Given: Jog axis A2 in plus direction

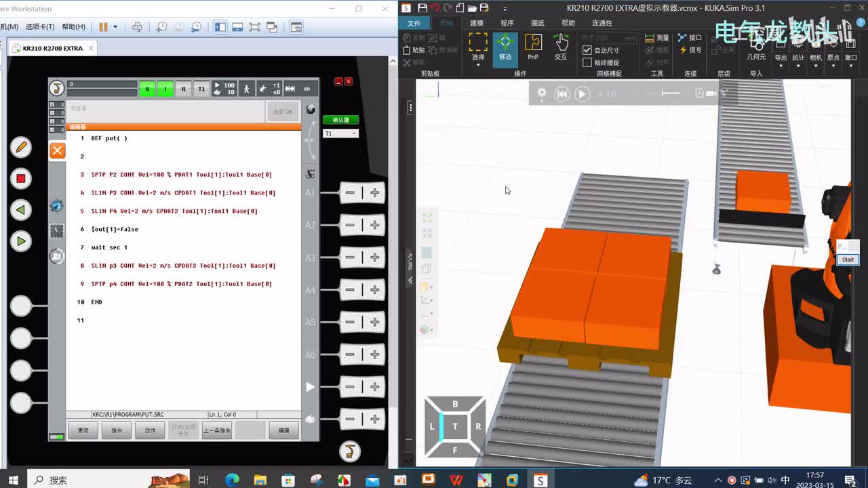Looking at the screenshot, I should (374, 225).
